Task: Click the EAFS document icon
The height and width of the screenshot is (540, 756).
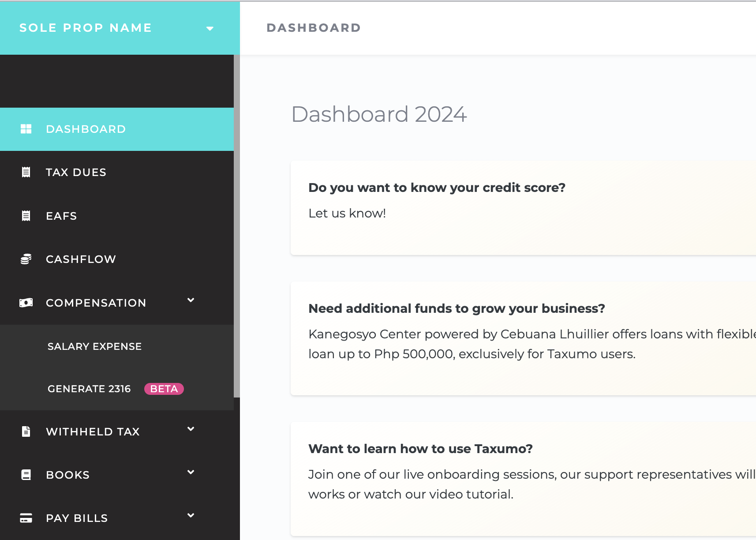Action: [x=26, y=216]
